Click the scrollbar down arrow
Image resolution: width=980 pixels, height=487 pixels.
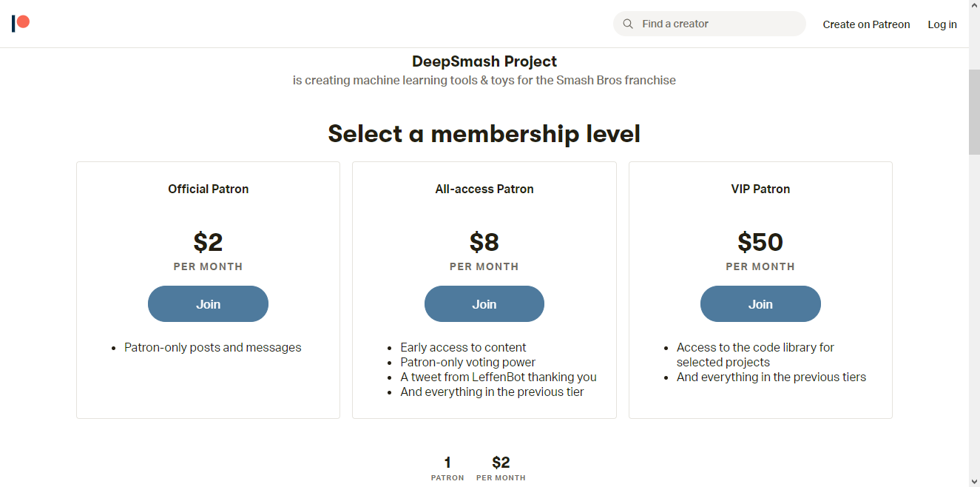coord(974,480)
